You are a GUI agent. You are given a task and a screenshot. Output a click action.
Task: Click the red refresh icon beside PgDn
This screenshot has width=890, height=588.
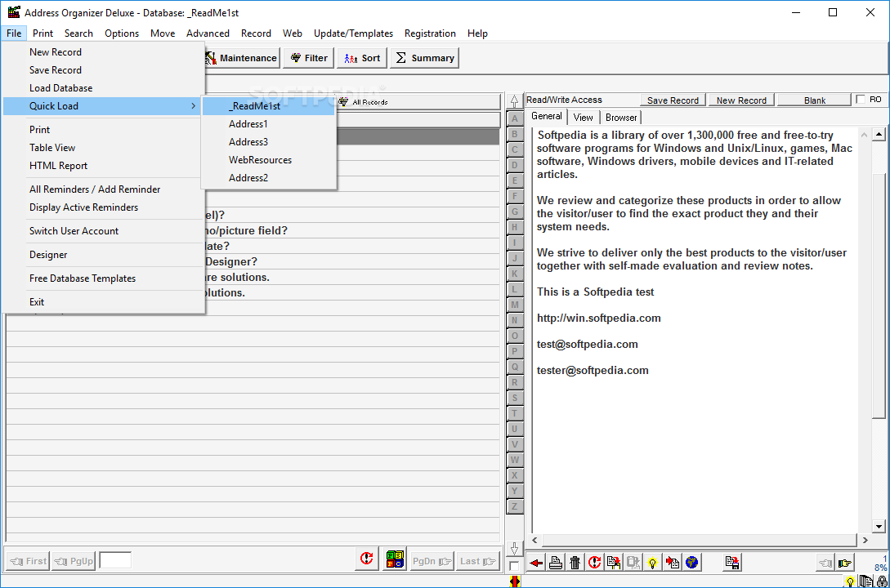pos(367,559)
